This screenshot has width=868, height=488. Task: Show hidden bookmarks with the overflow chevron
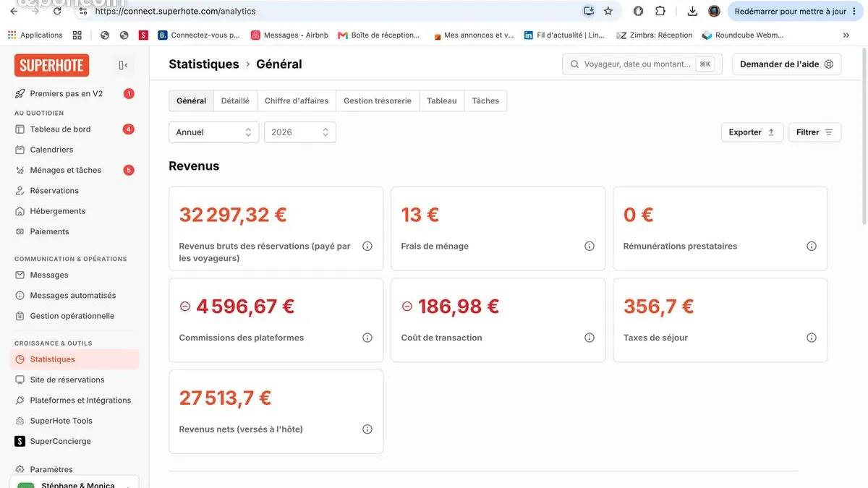(x=846, y=35)
